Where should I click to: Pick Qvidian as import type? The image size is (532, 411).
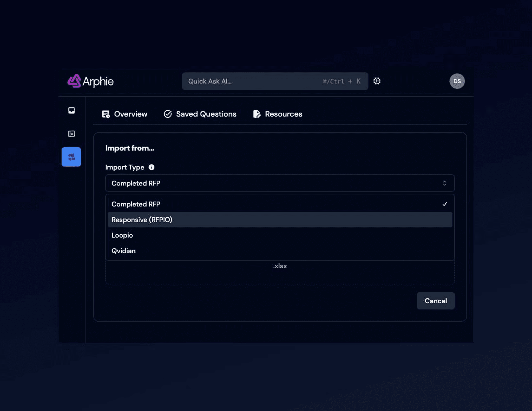click(123, 251)
